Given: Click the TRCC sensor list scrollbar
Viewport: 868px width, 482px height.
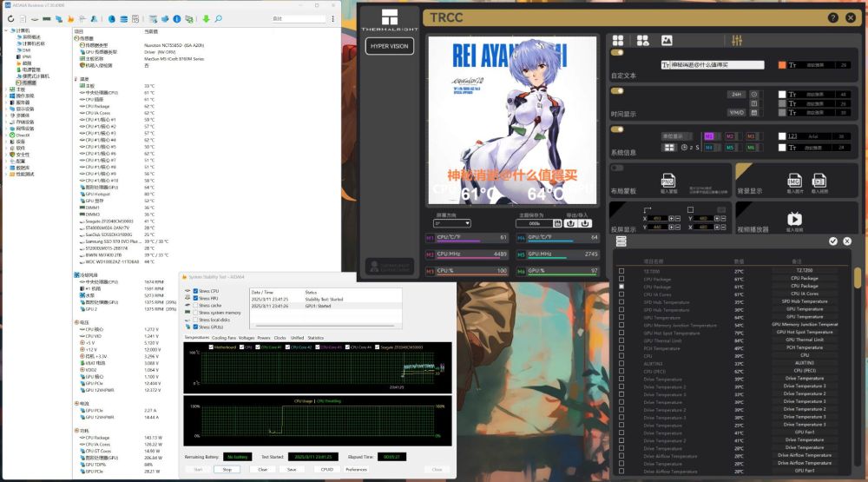Looking at the screenshot, I should click(857, 277).
